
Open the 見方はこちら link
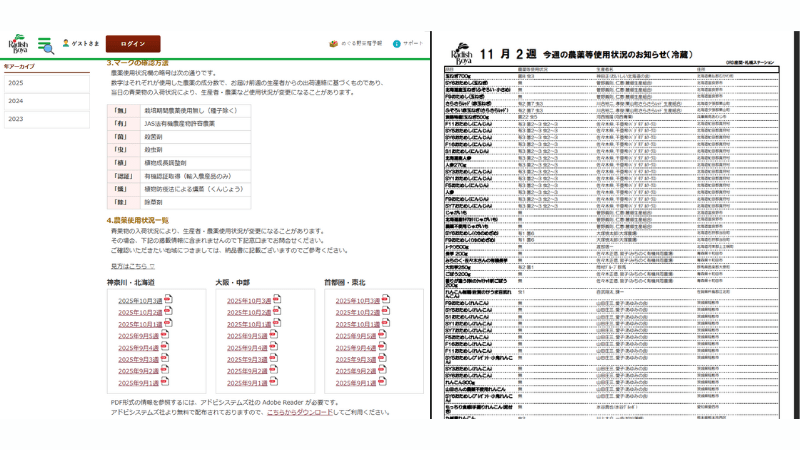(x=132, y=266)
